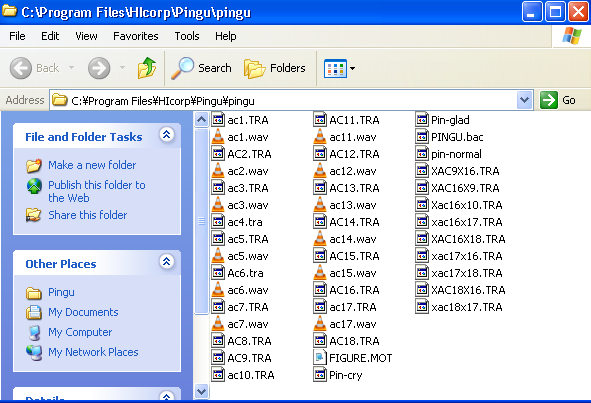Click the task pane scroll down arrow
The image size is (591, 403).
point(201,392)
